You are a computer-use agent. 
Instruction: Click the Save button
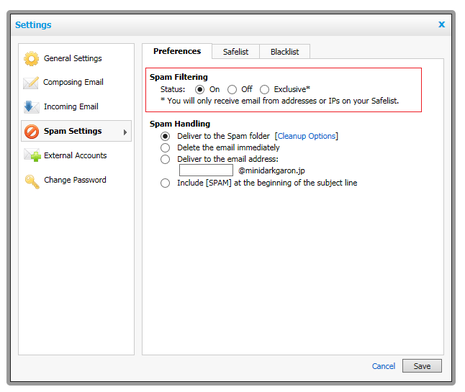pos(422,366)
